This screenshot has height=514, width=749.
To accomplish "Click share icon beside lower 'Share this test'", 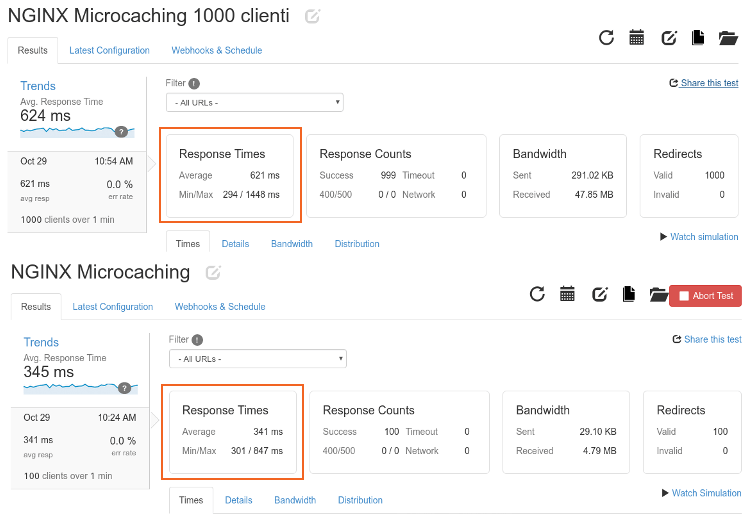I will (x=677, y=339).
